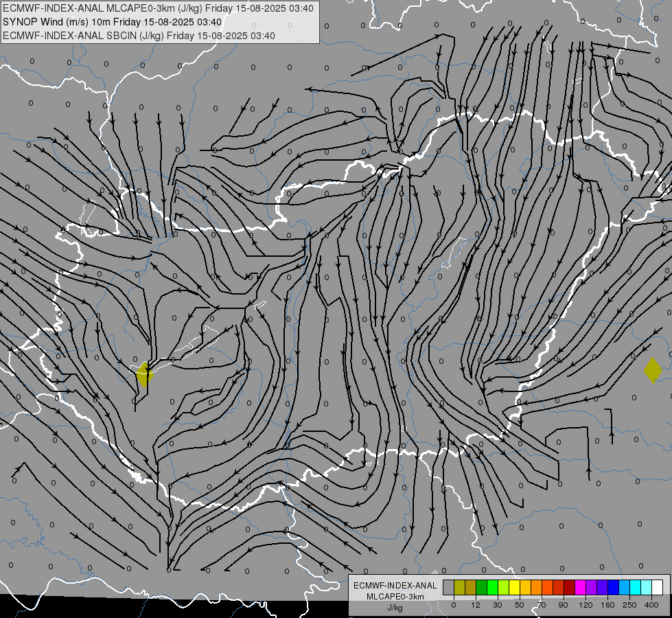Click the legend value label 400
Viewport: 672px width, 618px height.
(x=651, y=605)
